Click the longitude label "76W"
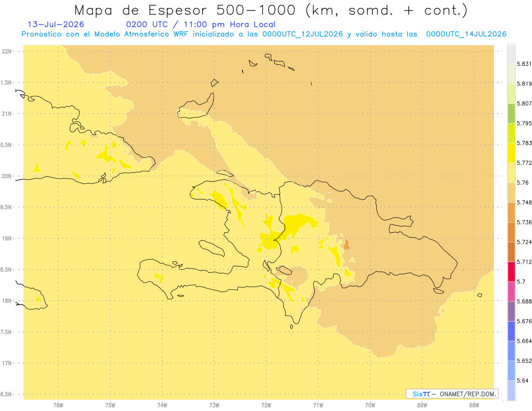Screen dimensions: 532x411 tap(58, 405)
